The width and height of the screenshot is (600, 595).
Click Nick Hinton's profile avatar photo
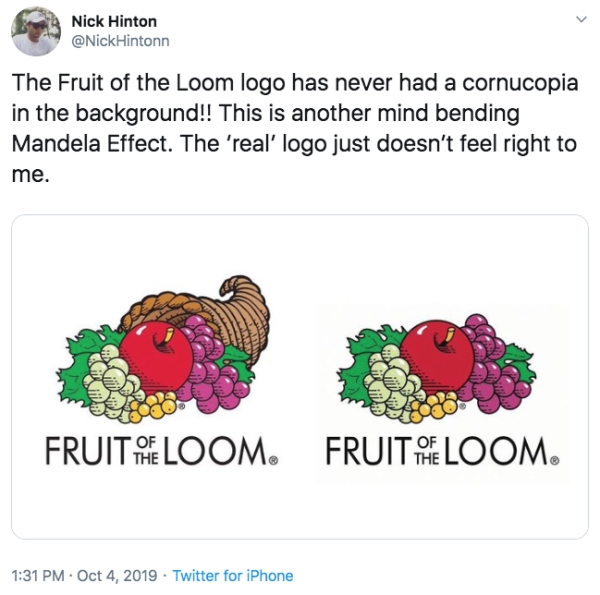click(x=34, y=32)
